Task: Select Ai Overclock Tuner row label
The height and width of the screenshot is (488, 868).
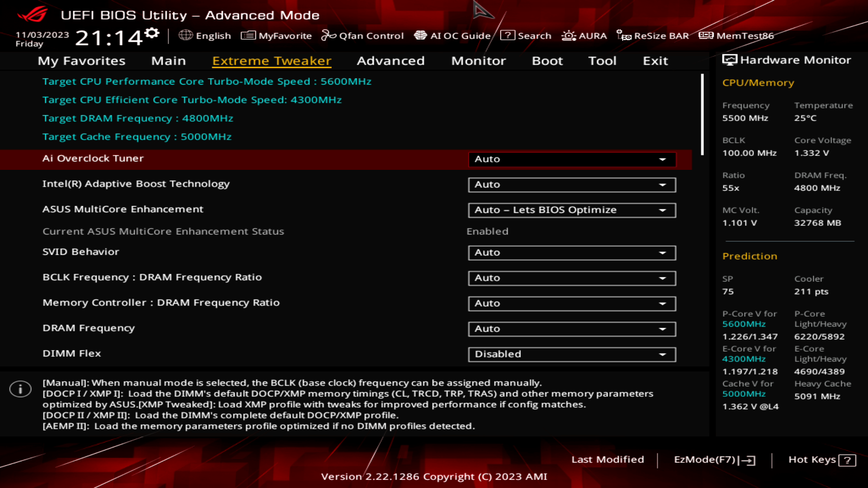Action: tap(93, 159)
